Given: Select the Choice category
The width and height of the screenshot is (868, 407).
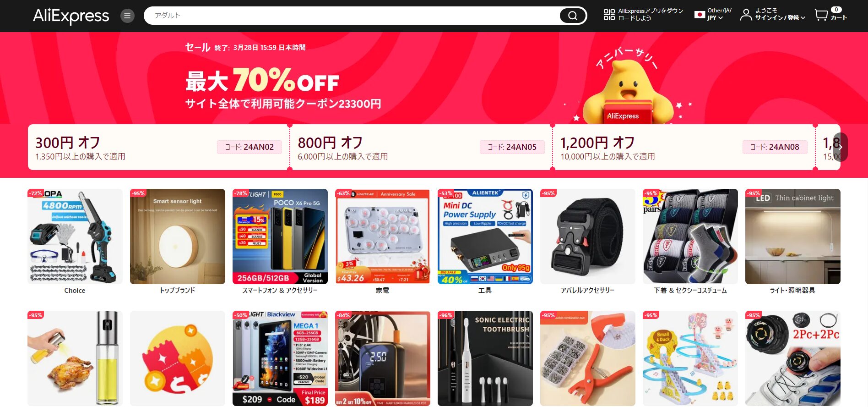Looking at the screenshot, I should [x=75, y=242].
